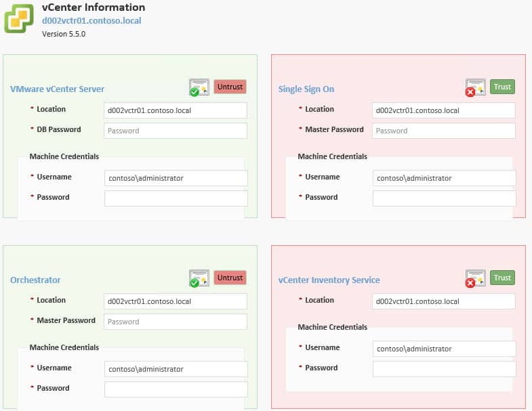The image size is (532, 411).
Task: Click Untrust for Orchestrator
Action: (x=230, y=278)
